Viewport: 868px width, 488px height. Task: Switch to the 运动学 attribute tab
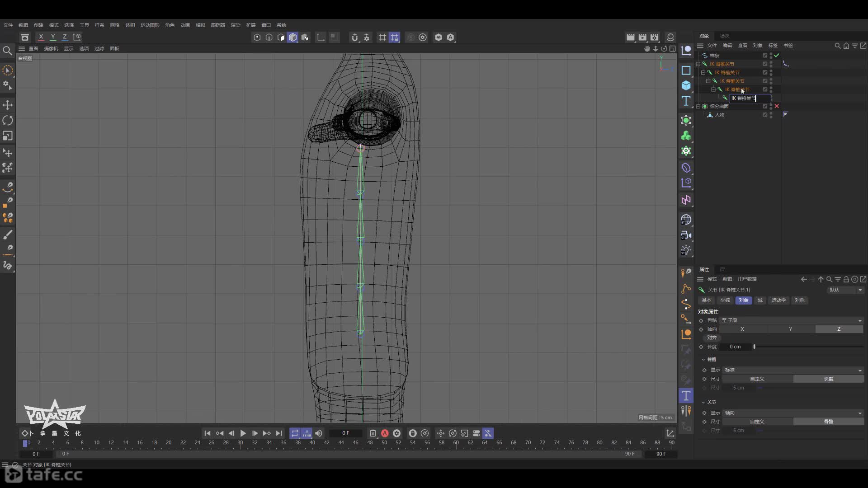778,300
